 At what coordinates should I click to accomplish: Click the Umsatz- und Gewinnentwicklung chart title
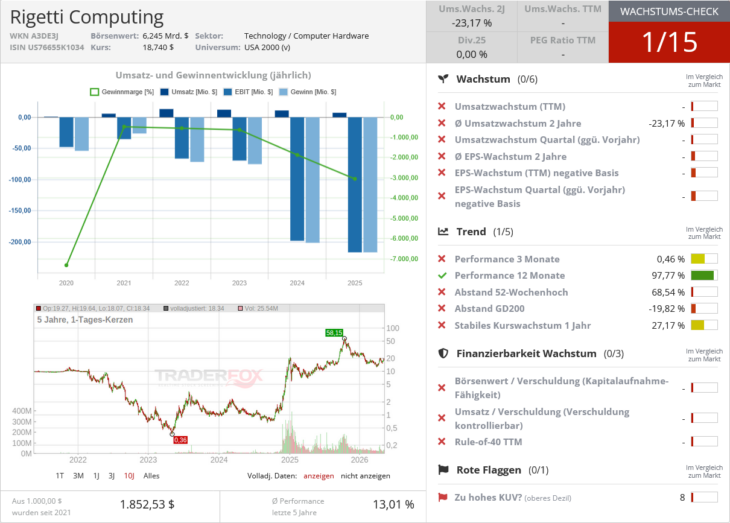(213, 75)
